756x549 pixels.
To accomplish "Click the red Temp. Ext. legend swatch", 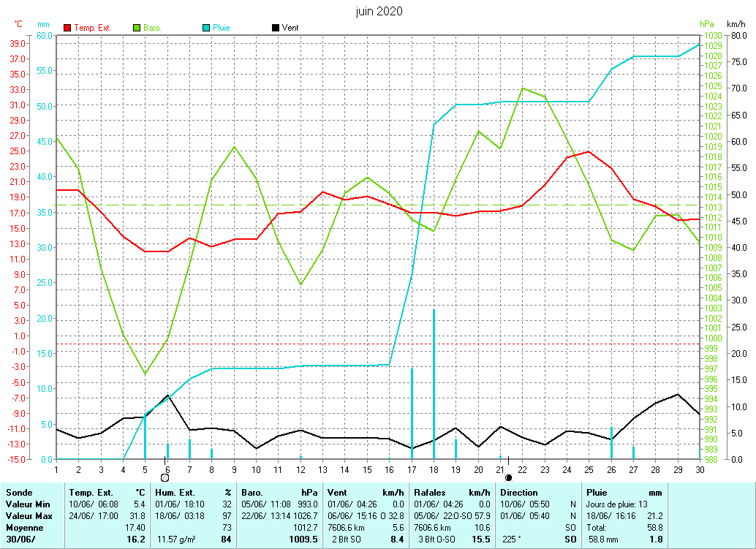I will point(68,28).
